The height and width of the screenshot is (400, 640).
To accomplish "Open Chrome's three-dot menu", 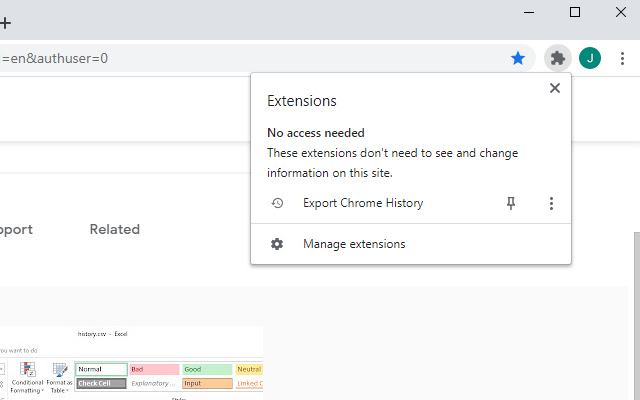I will [x=623, y=59].
